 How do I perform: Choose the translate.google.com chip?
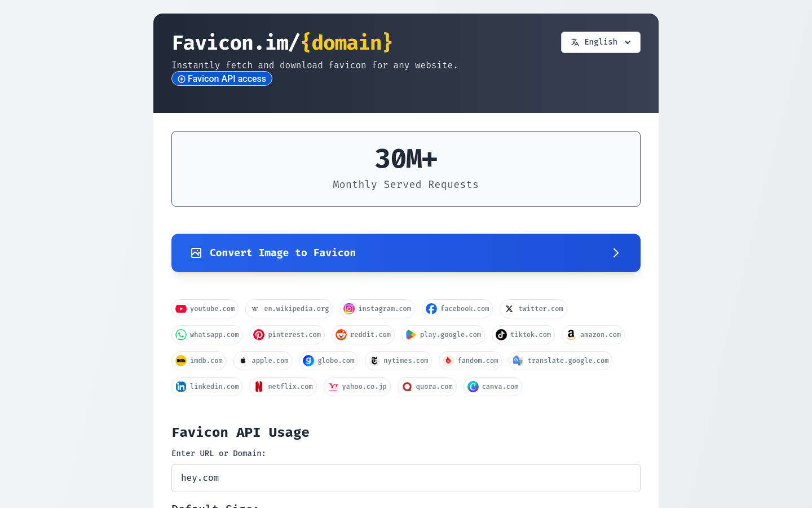[x=561, y=361]
